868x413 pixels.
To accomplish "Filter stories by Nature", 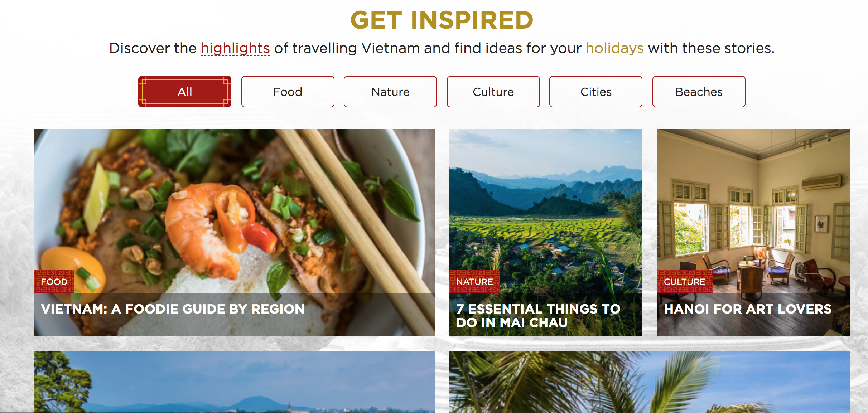I will pyautogui.click(x=390, y=92).
